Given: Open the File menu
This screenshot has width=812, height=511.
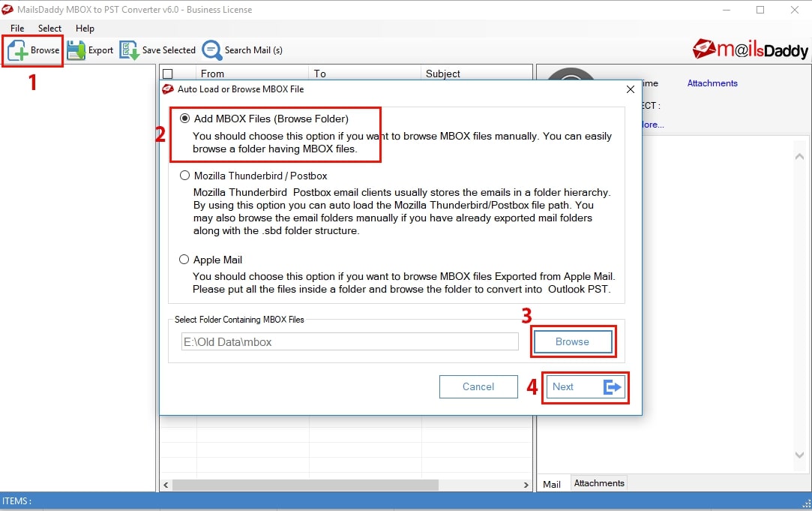Looking at the screenshot, I should (x=16, y=28).
